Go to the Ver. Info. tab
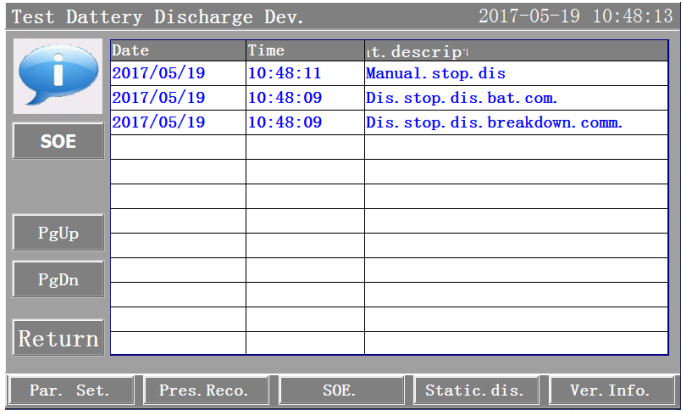 click(x=609, y=390)
